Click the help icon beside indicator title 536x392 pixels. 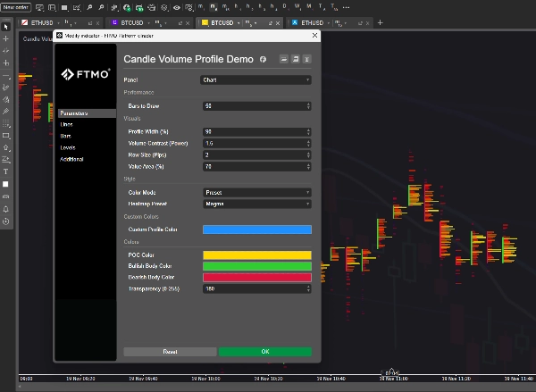tap(263, 60)
